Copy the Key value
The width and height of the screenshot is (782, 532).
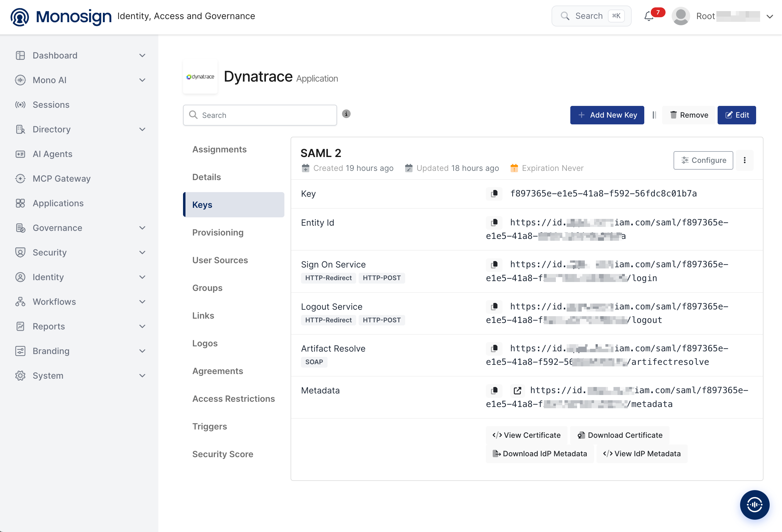coord(494,194)
